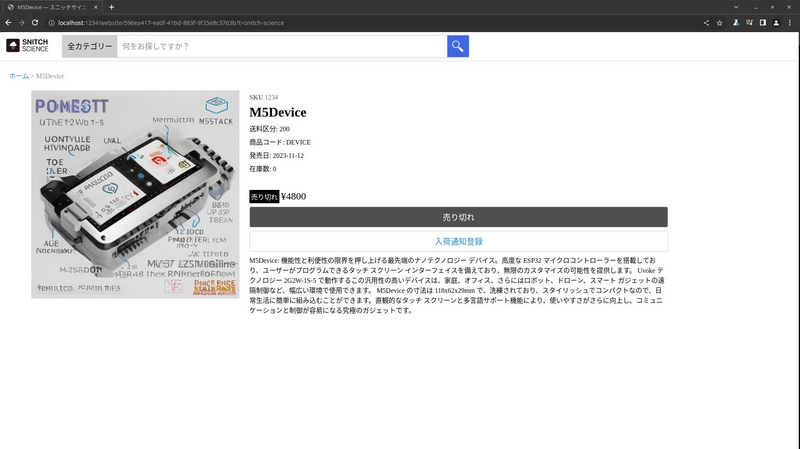This screenshot has height=449, width=800.
Task: Click the SKU 1234 text
Action: [x=264, y=97]
